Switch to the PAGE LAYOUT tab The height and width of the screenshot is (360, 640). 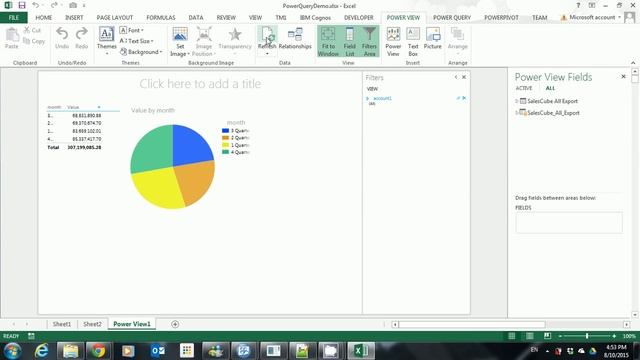(115, 18)
